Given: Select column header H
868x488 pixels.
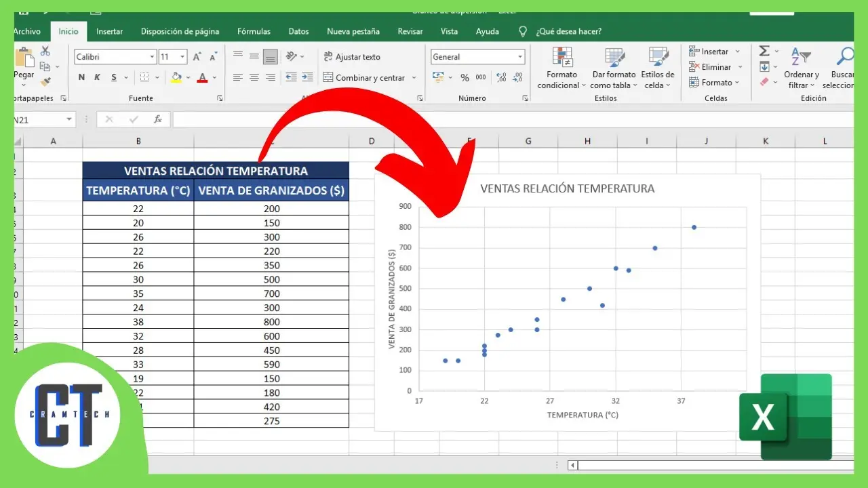Looking at the screenshot, I should (587, 141).
